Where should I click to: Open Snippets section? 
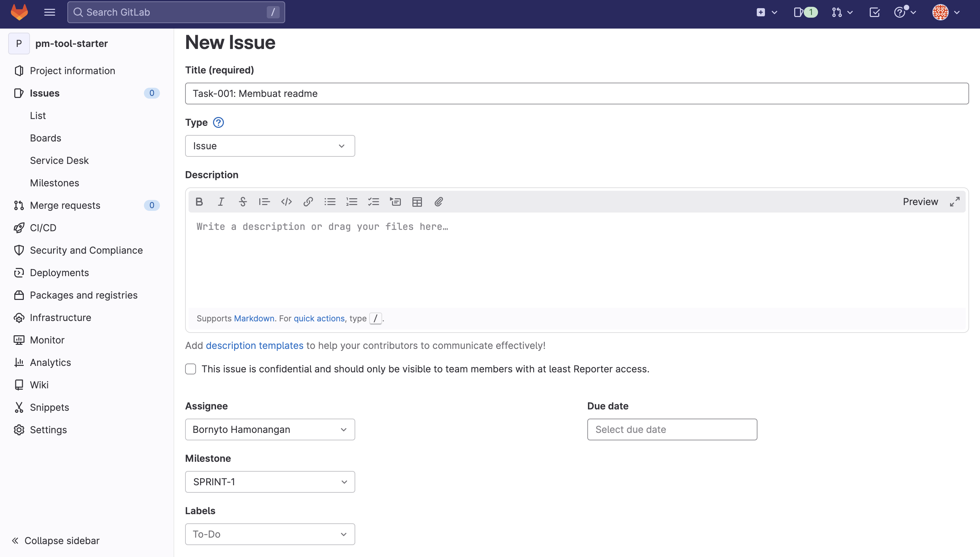tap(49, 407)
